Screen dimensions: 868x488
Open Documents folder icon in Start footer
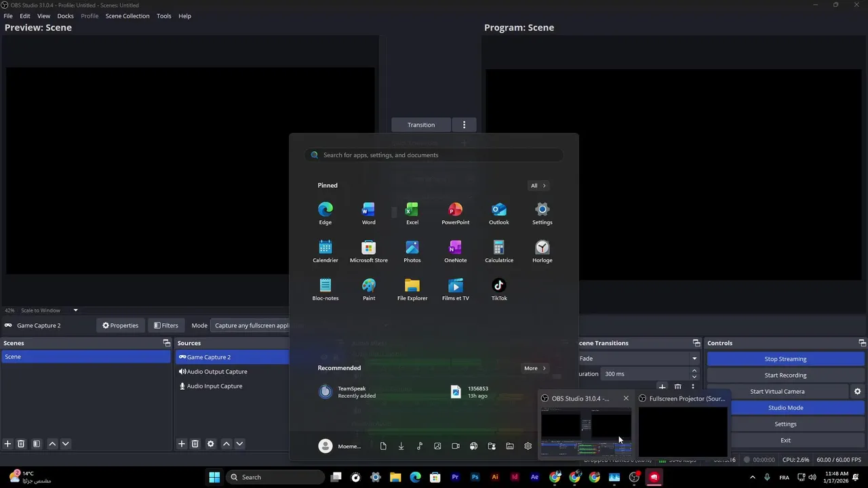pyautogui.click(x=383, y=446)
